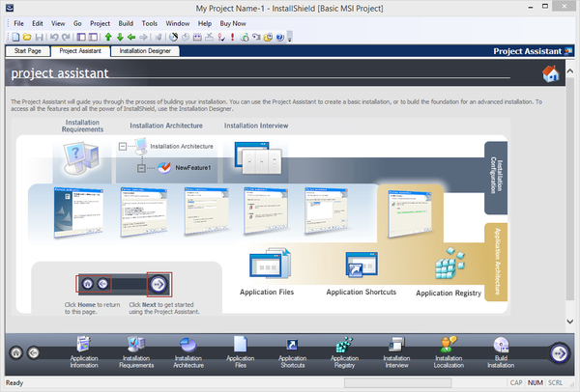Open the Tools menu
580x392 pixels.
[x=150, y=23]
